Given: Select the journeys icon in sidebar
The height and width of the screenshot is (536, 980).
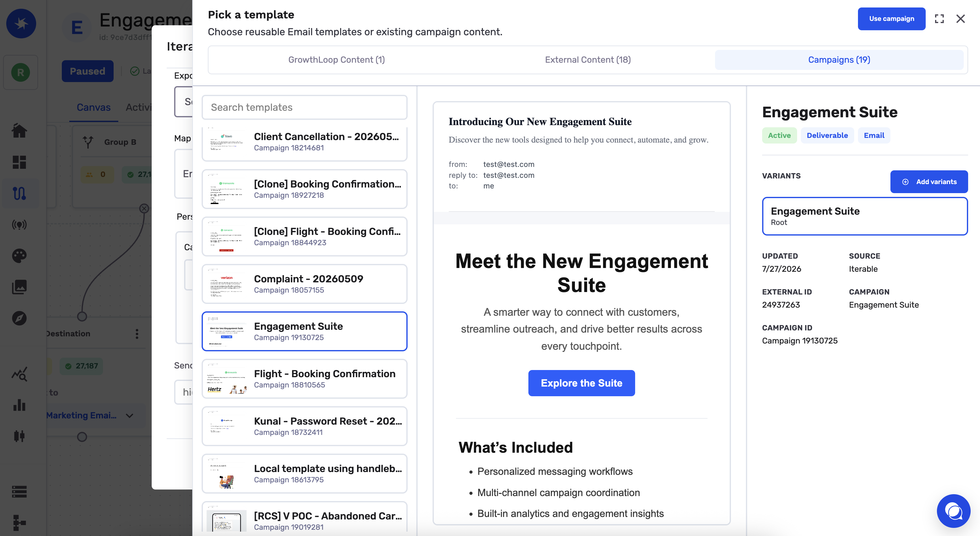Looking at the screenshot, I should point(19,194).
